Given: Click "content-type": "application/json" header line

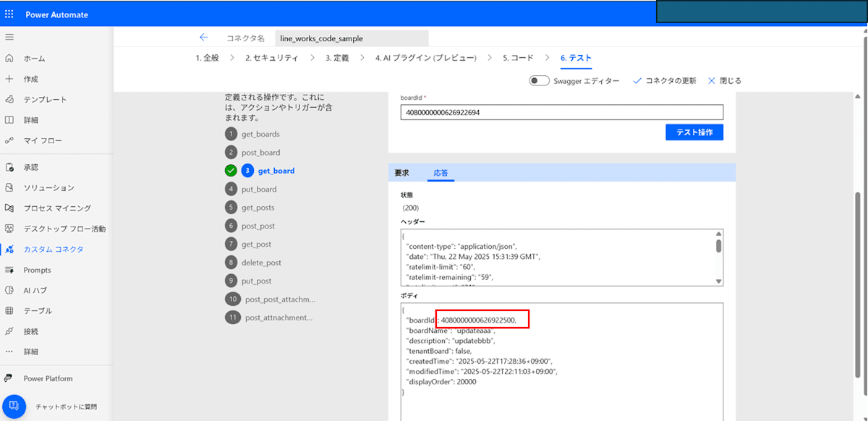Looking at the screenshot, I should pos(461,247).
